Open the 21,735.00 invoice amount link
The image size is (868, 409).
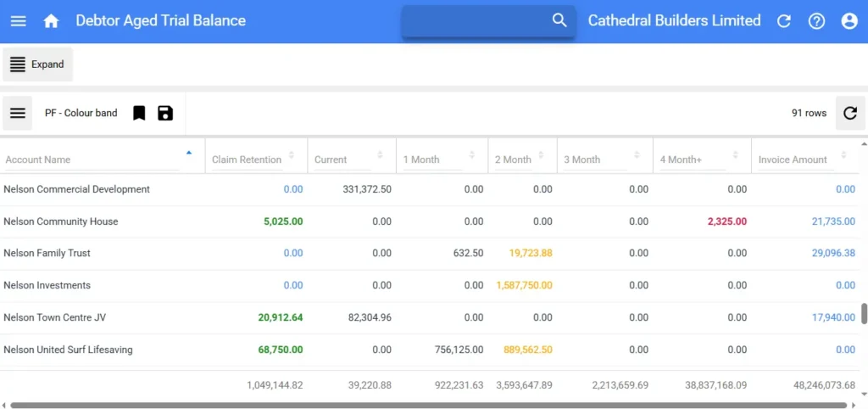[x=834, y=221]
